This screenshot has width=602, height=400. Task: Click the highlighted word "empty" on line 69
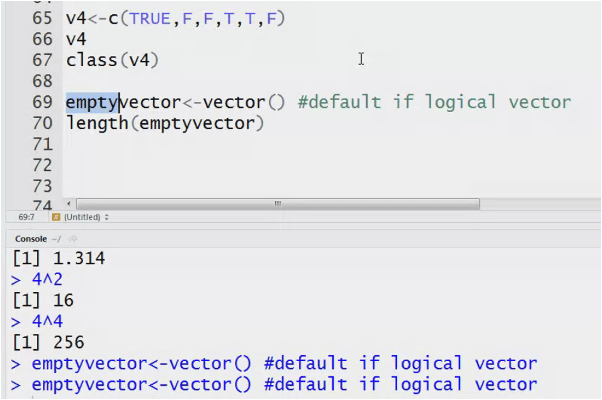(93, 102)
